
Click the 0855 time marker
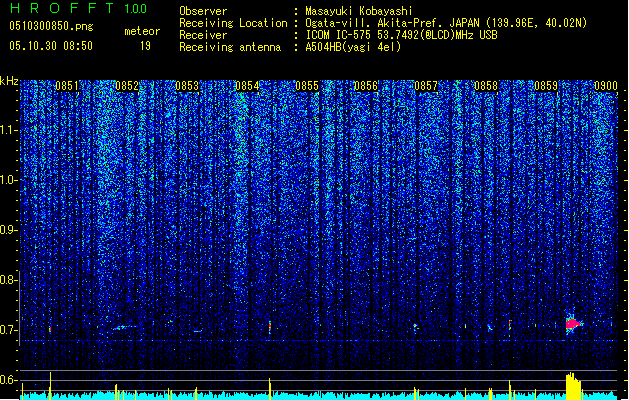point(307,86)
